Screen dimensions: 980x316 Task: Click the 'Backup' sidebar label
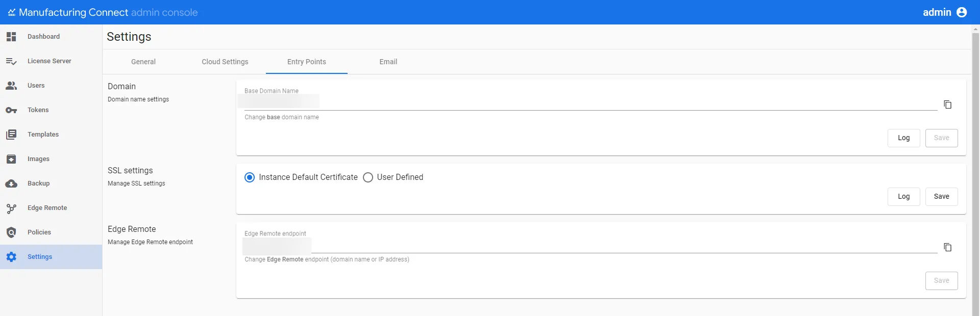[39, 183]
